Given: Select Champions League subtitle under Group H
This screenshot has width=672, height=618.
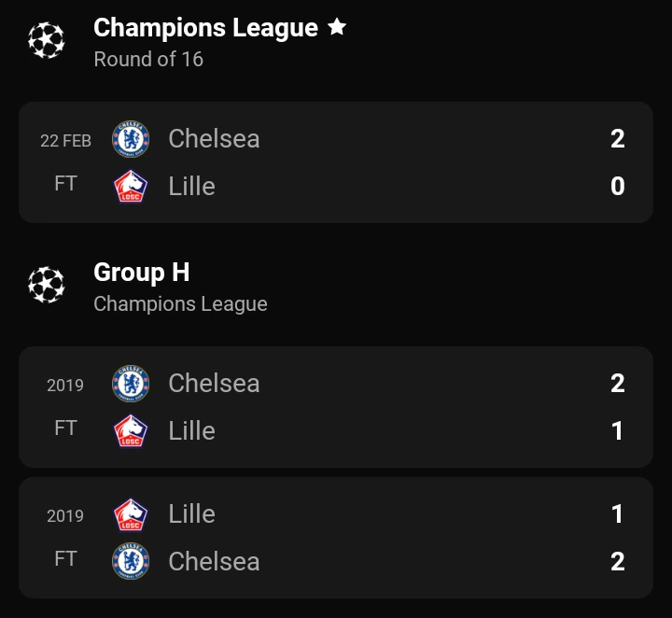Looking at the screenshot, I should pos(180,303).
